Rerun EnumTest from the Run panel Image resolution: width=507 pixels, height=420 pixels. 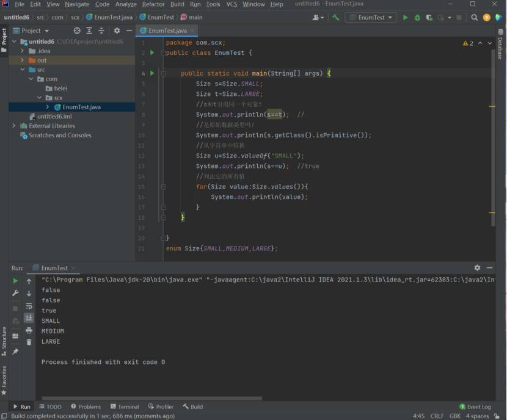tap(15, 281)
